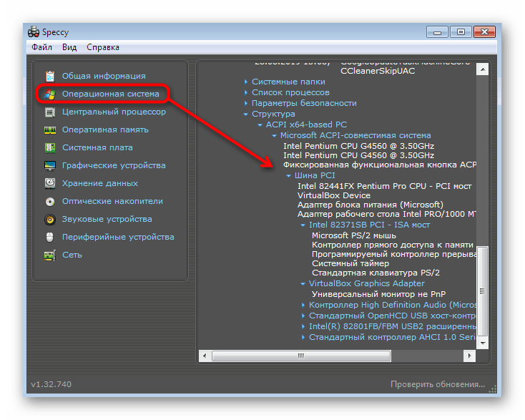Open the Хранение данных section
The image size is (525, 420).
click(100, 183)
